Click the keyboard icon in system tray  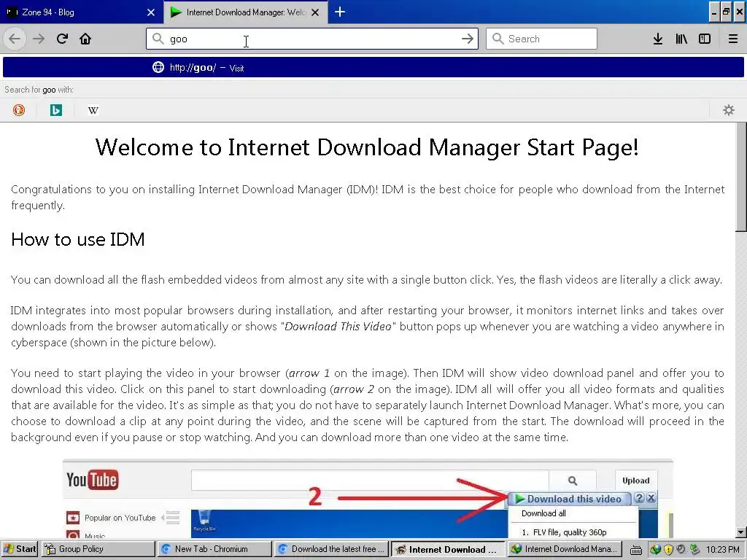click(635, 550)
